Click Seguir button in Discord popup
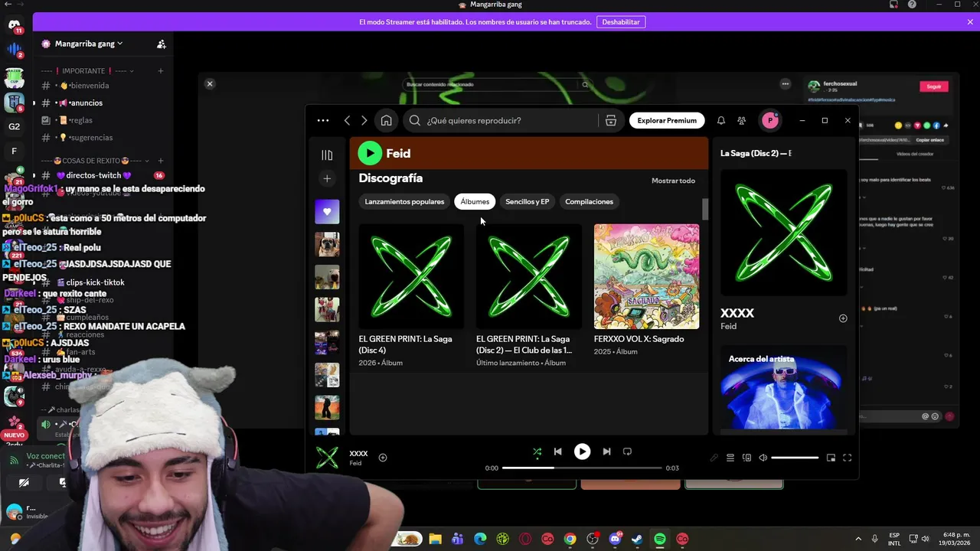 [x=934, y=86]
